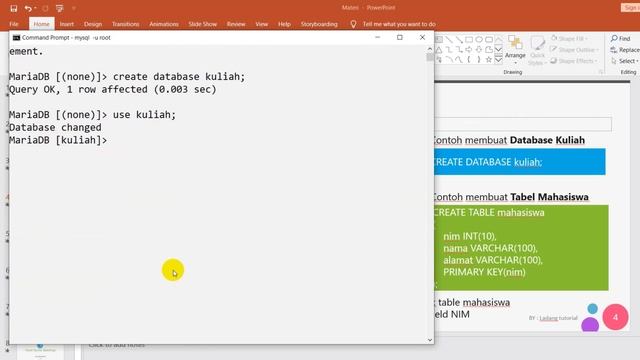Screen dimensions: 640x360
Task: Select the 5-Point Star shape
Action: (x=489, y=60)
